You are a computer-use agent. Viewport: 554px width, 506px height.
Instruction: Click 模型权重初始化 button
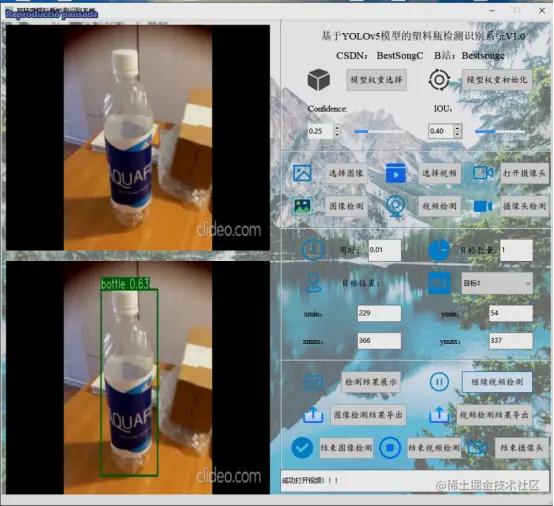click(497, 80)
